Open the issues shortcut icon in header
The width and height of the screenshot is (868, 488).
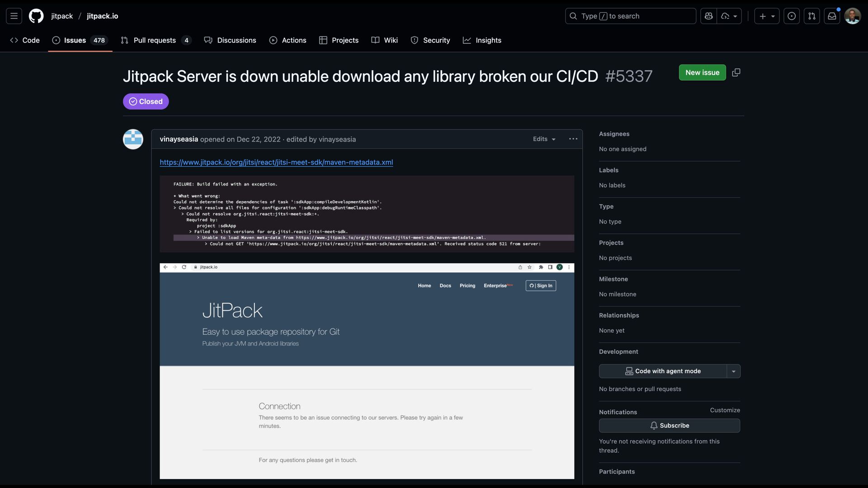click(x=792, y=16)
